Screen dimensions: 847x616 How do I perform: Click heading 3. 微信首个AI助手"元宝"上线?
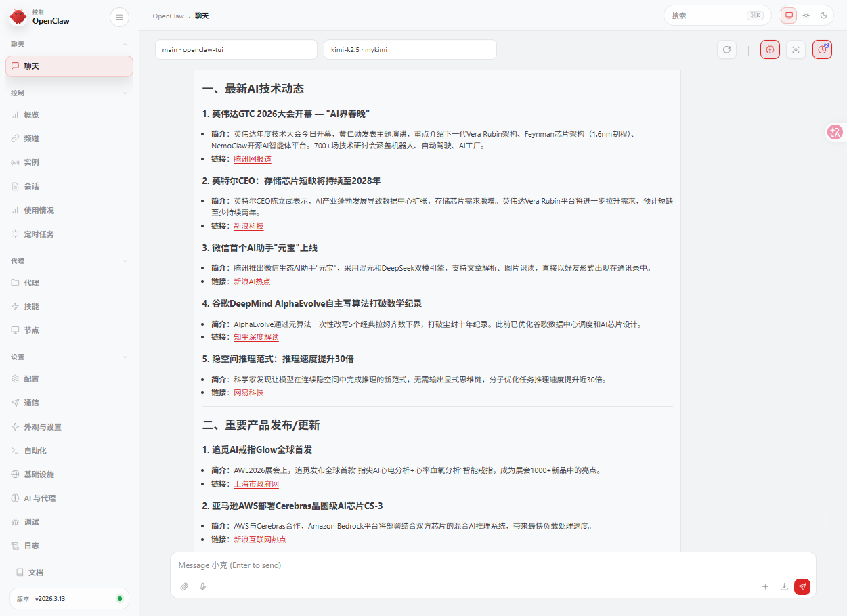click(x=259, y=248)
